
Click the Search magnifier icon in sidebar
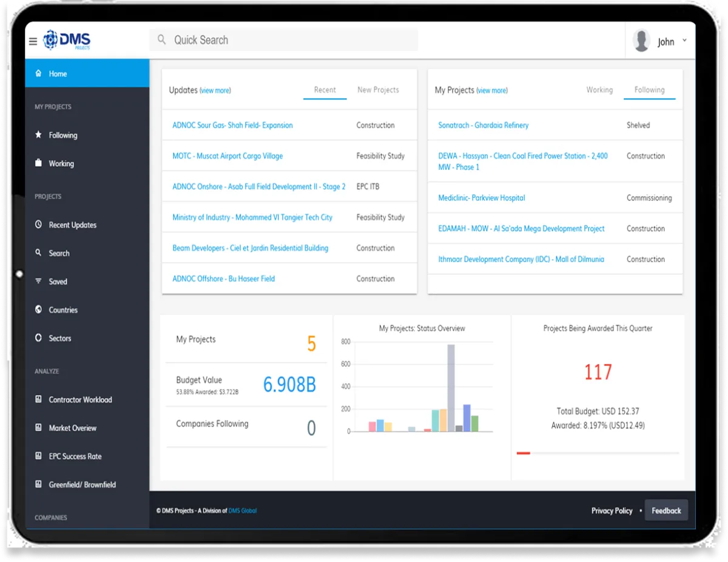pos(39,252)
